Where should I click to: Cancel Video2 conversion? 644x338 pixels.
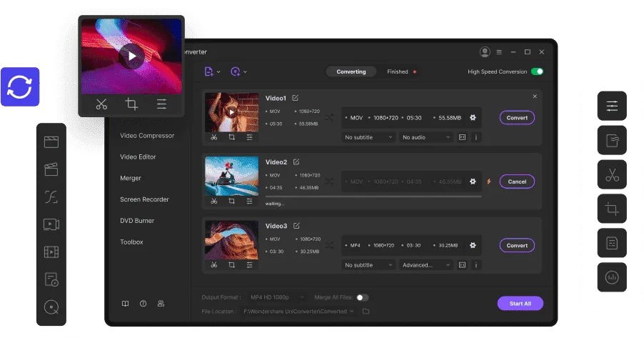click(x=517, y=182)
